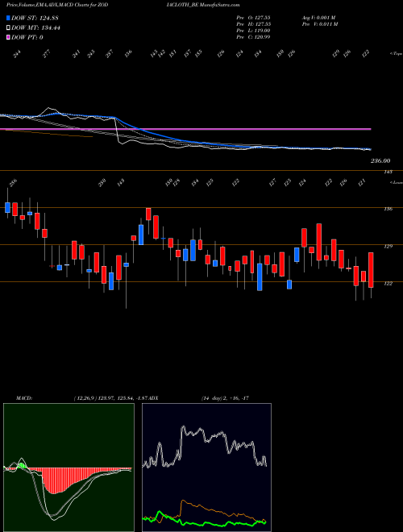
Task: Click the MACD (12,26,9) values text
Action: click(x=110, y=398)
